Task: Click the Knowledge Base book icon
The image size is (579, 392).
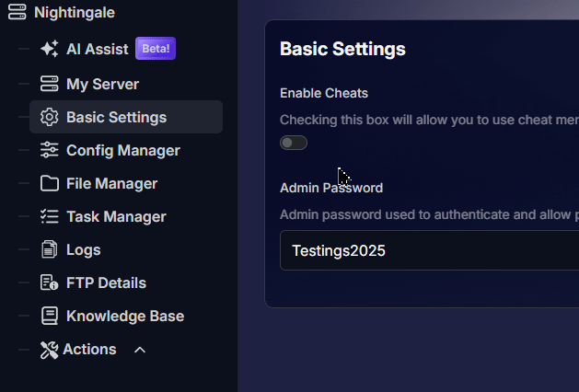Action: click(x=50, y=317)
